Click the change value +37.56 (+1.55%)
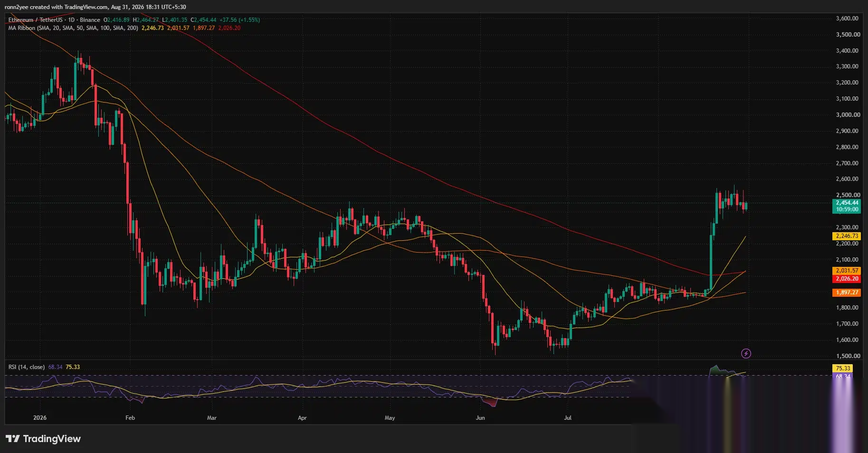 [x=239, y=20]
